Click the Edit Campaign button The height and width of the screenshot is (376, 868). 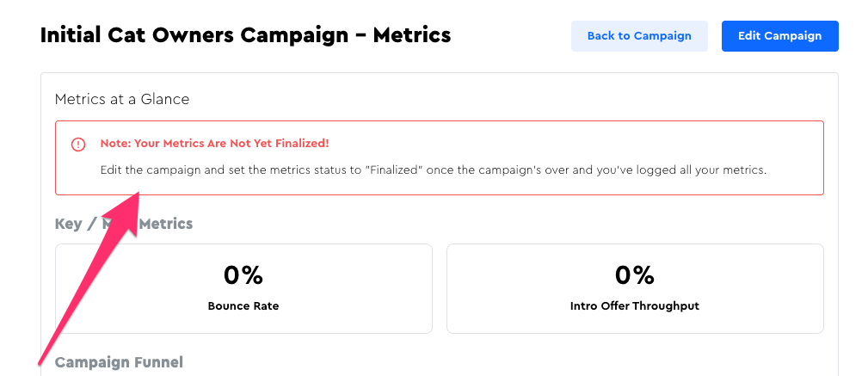click(779, 36)
